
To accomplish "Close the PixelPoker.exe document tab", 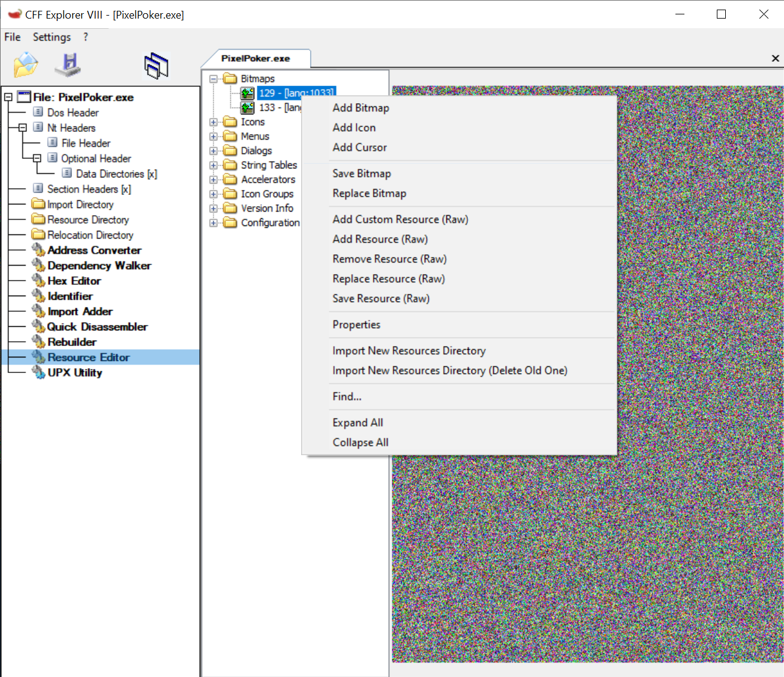I will pos(775,58).
